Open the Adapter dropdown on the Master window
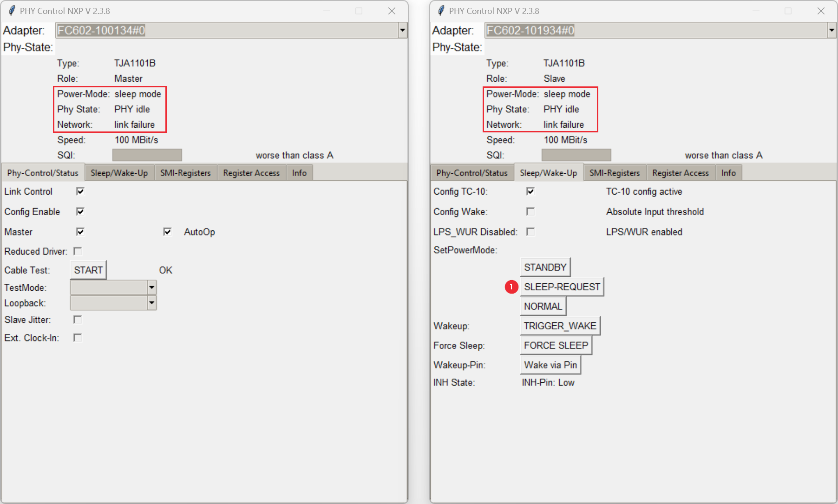 [x=402, y=30]
